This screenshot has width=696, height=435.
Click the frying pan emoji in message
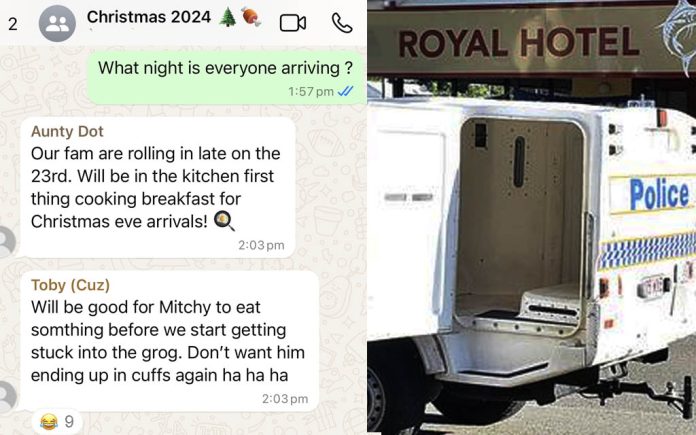click(x=225, y=221)
